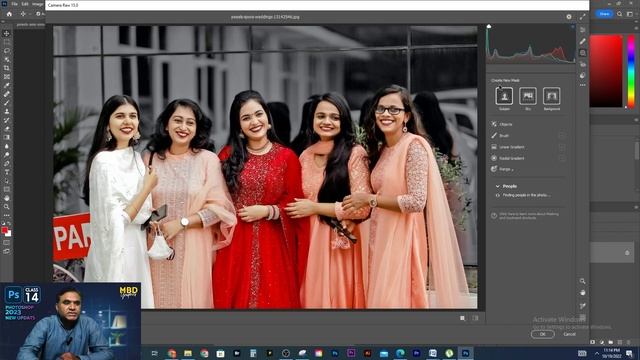This screenshot has width=640, height=360.
Task: Open the Edit menu
Action: click(25, 4)
